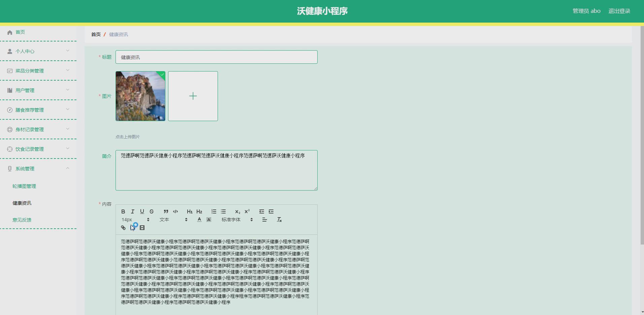Viewport: 644px width, 315px height.
Task: Insert a hyperlink
Action: coord(123,228)
